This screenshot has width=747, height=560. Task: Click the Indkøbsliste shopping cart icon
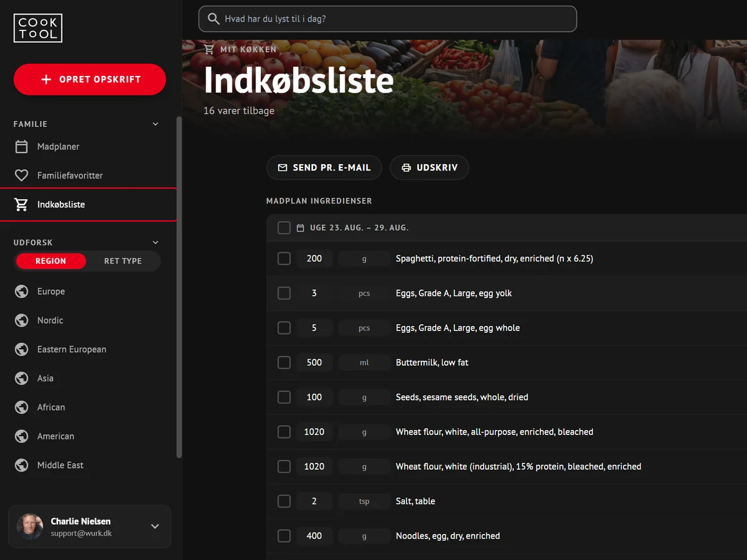click(22, 204)
